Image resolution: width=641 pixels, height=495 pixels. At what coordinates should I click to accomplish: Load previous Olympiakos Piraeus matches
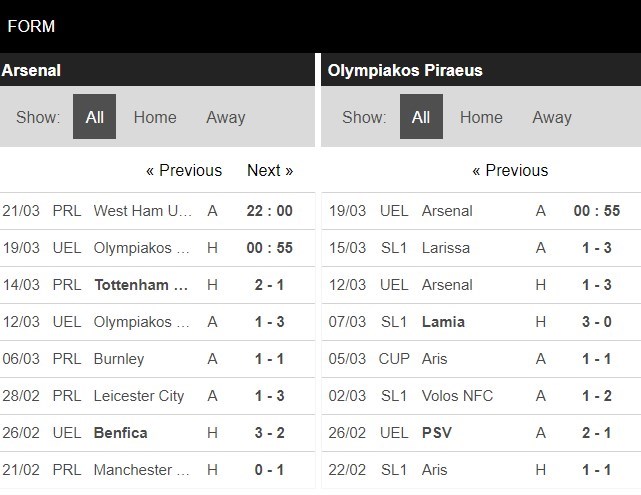[510, 170]
